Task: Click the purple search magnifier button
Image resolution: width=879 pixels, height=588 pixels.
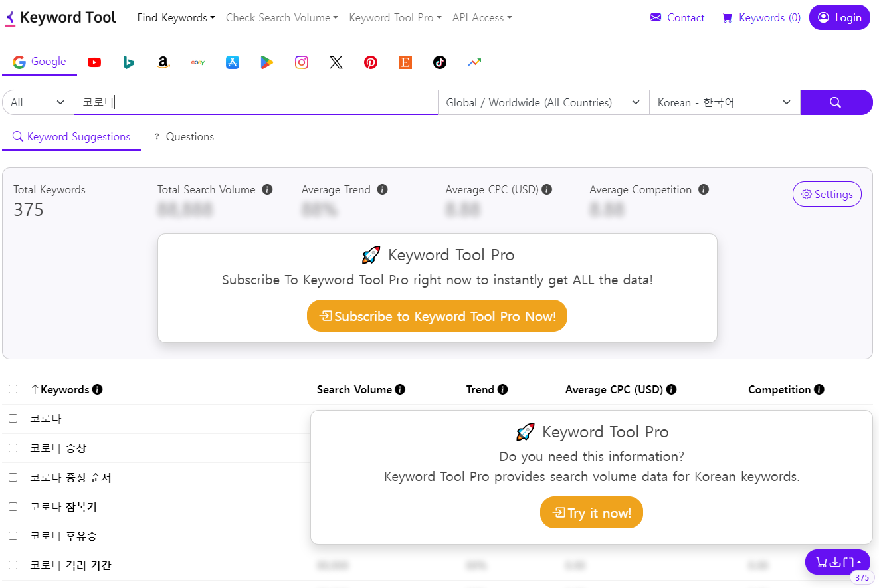Action: [x=836, y=102]
